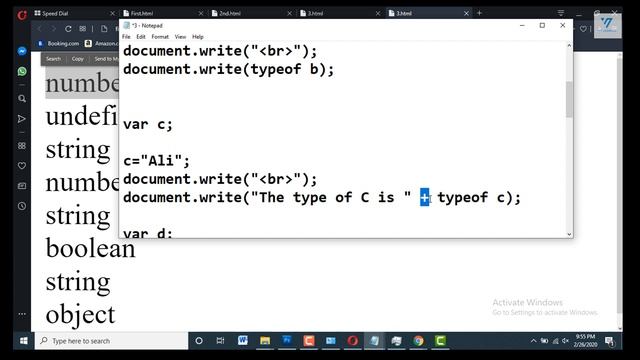Viewport: 640px width, 360px height.
Task: Open the sidebar news icon
Action: coord(22,186)
